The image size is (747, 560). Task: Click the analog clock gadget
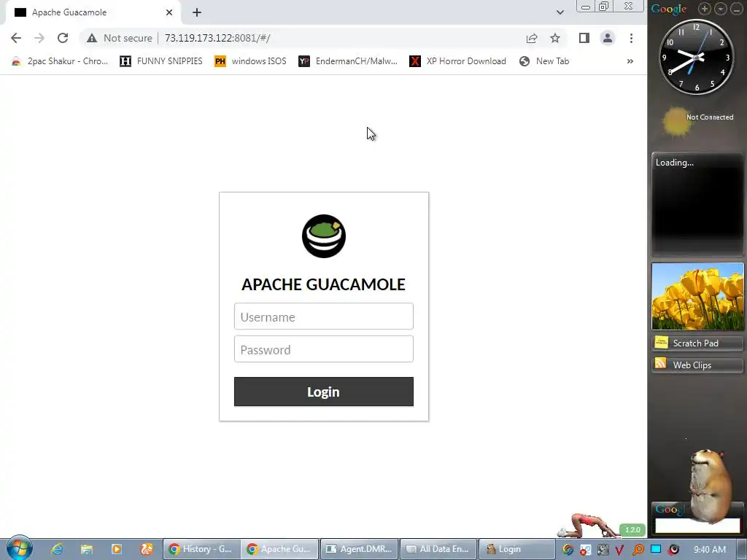click(696, 57)
